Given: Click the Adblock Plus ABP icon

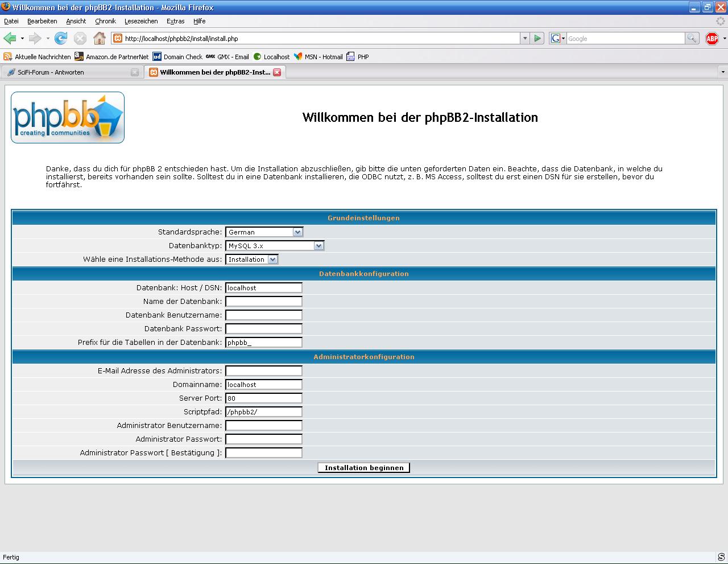Looking at the screenshot, I should (x=712, y=39).
